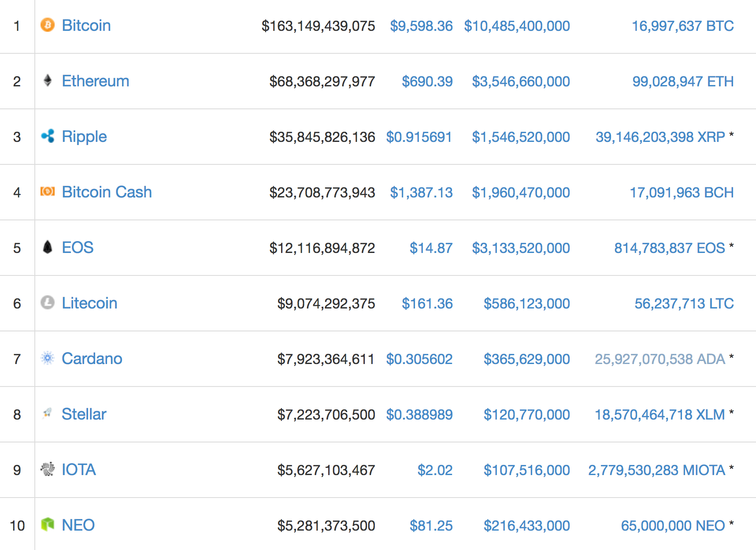Select EOS market cap $12,116,894,872
This screenshot has width=756, height=550.
[322, 248]
